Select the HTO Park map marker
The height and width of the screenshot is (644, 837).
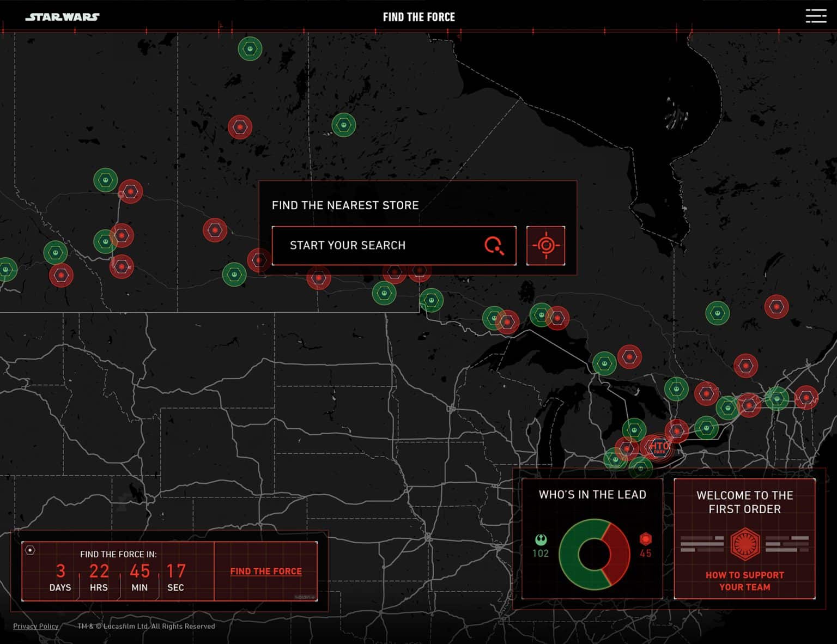pyautogui.click(x=659, y=447)
